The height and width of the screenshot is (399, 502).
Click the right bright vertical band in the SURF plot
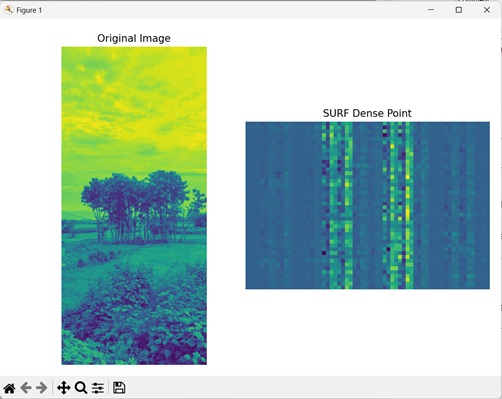tap(398, 205)
